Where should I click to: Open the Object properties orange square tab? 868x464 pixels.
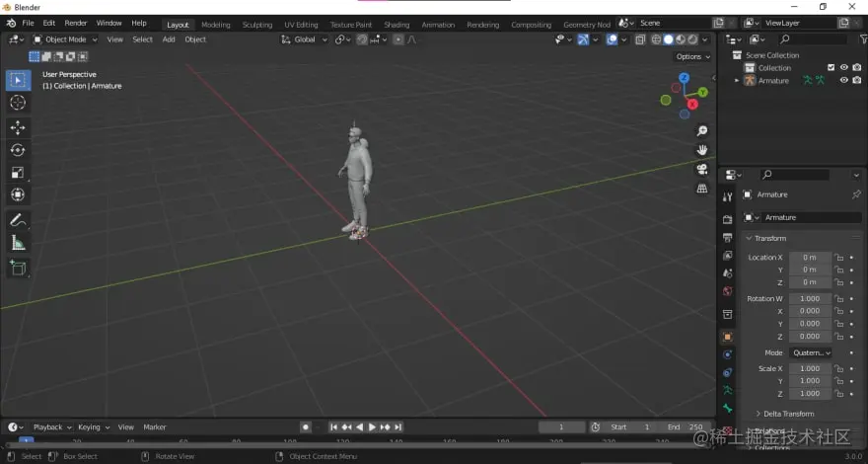click(x=727, y=337)
